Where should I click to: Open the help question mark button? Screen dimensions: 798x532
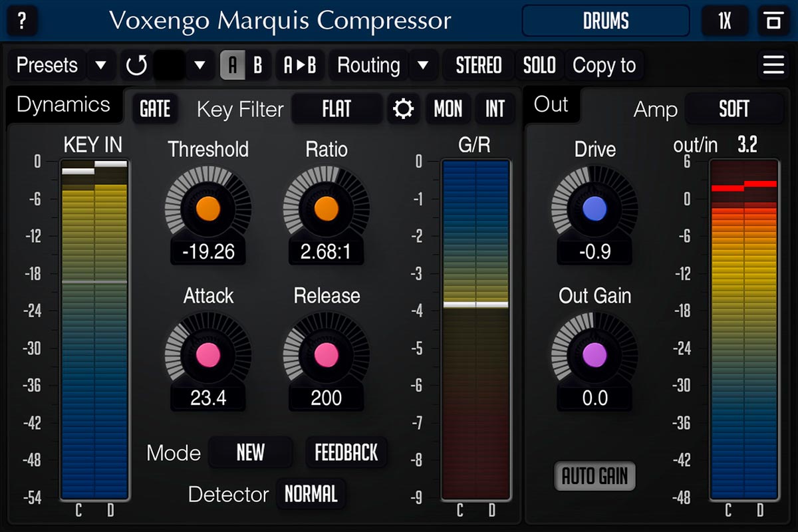coord(23,21)
